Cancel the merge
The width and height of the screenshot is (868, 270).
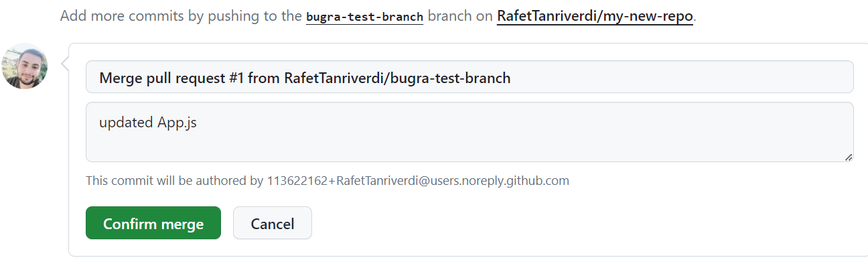[x=273, y=223]
